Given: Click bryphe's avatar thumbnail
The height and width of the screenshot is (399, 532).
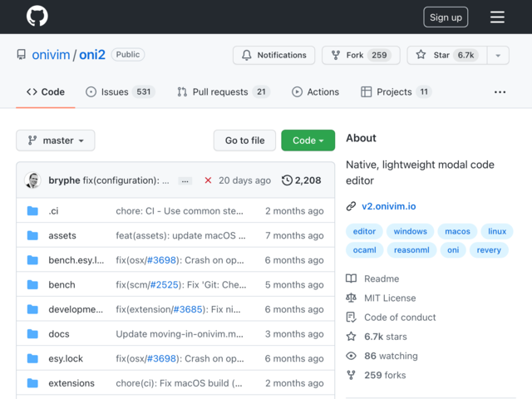Looking at the screenshot, I should [33, 180].
